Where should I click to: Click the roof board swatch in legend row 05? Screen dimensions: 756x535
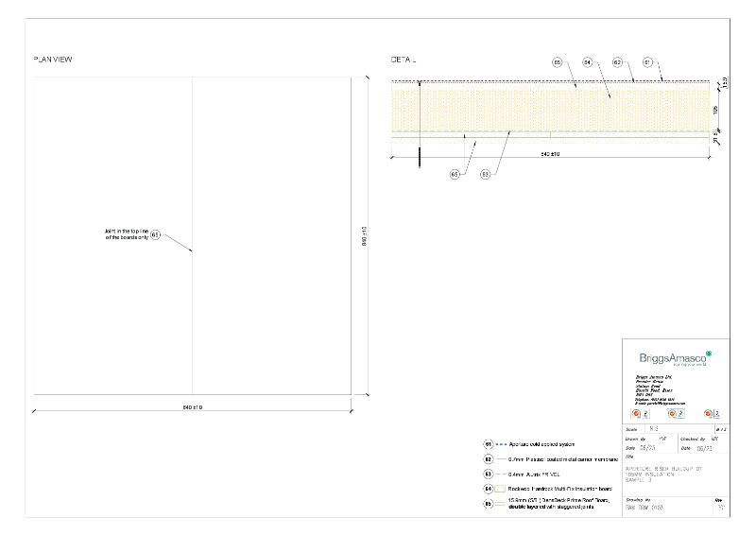[501, 504]
